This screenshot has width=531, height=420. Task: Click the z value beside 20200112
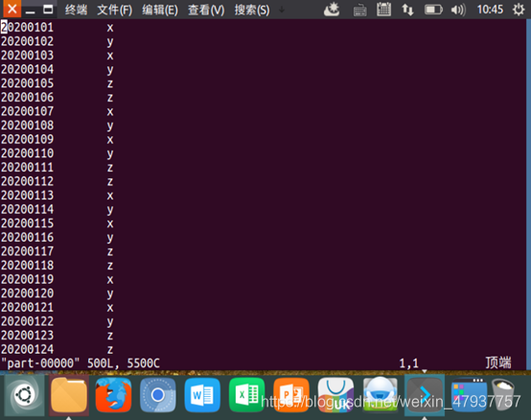[110, 182]
